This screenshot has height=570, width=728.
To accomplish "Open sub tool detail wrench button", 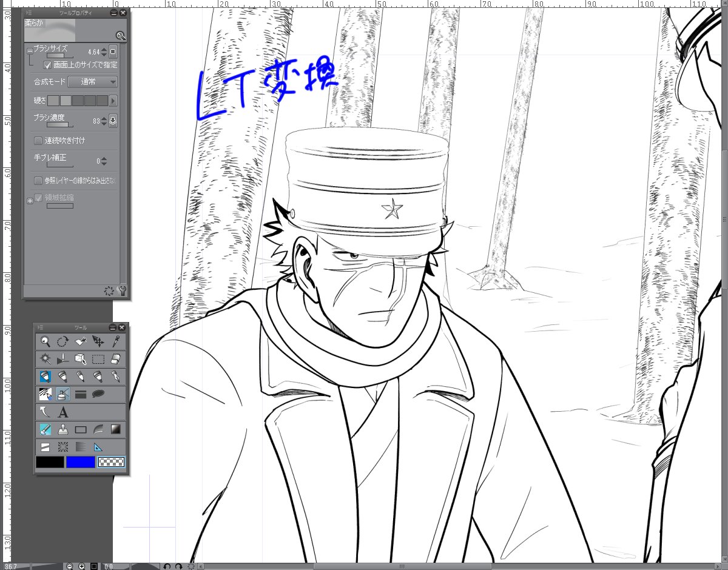I will click(x=122, y=290).
